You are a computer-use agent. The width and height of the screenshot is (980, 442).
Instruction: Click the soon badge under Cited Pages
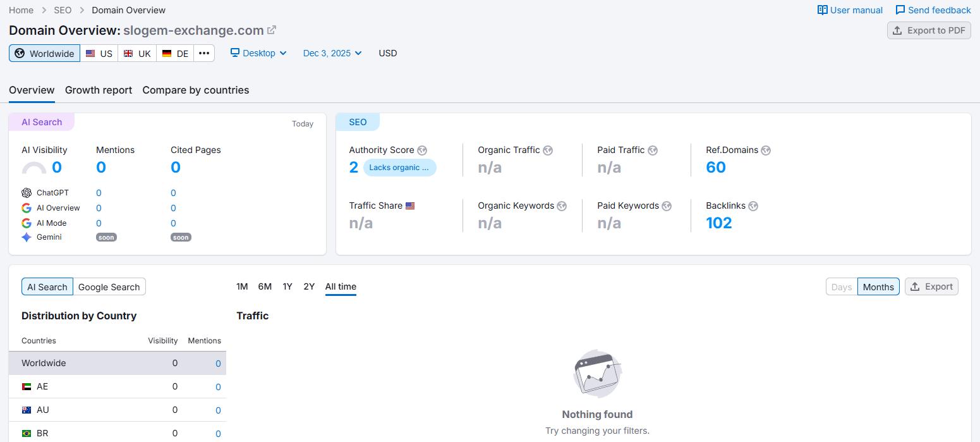(181, 237)
